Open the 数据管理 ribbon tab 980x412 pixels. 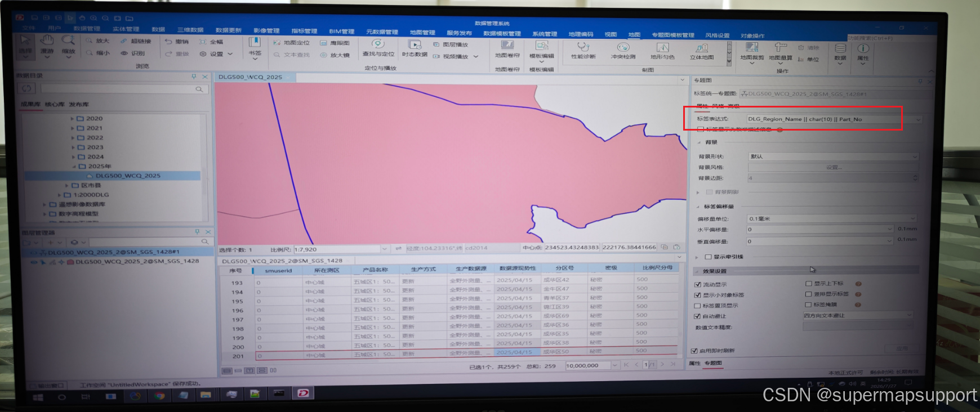click(x=87, y=29)
